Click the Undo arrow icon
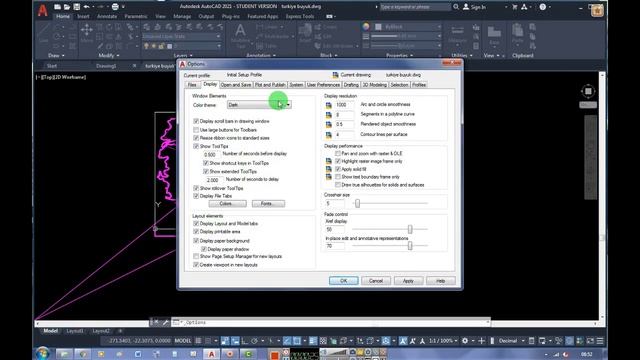Viewport: 640px width, 360px height. tap(86, 7)
